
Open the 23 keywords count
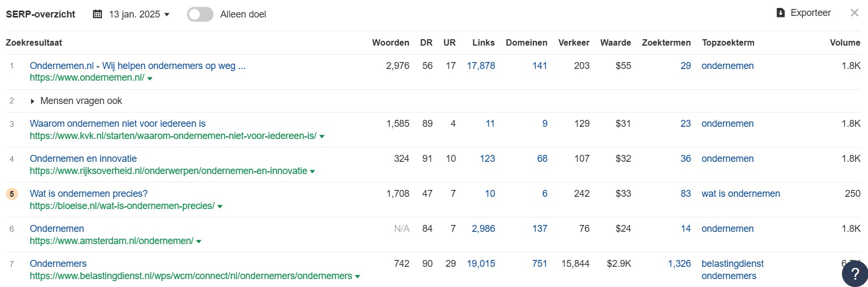coord(686,124)
